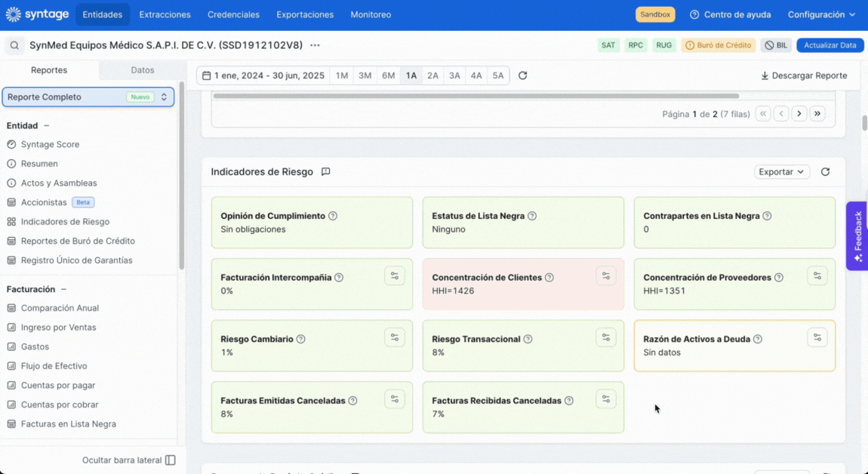Image resolution: width=868 pixels, height=474 pixels.
Task: Open settings for Razón de Activos a Deuda
Action: [817, 337]
